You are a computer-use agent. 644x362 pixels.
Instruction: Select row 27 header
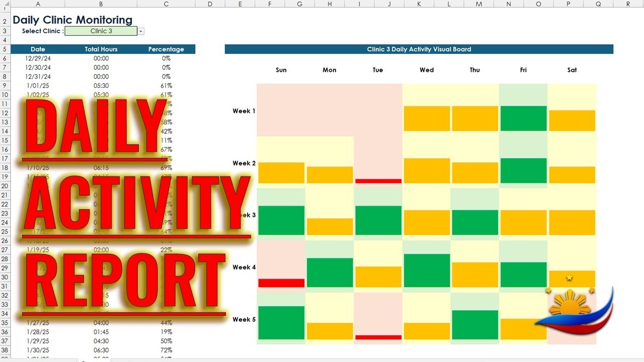click(x=5, y=249)
